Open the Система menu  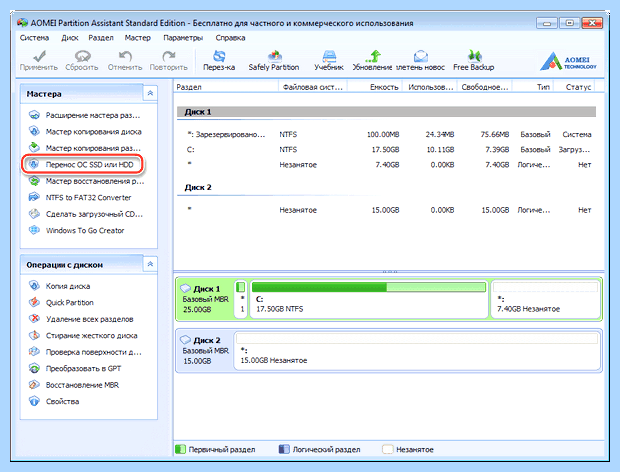click(x=34, y=38)
